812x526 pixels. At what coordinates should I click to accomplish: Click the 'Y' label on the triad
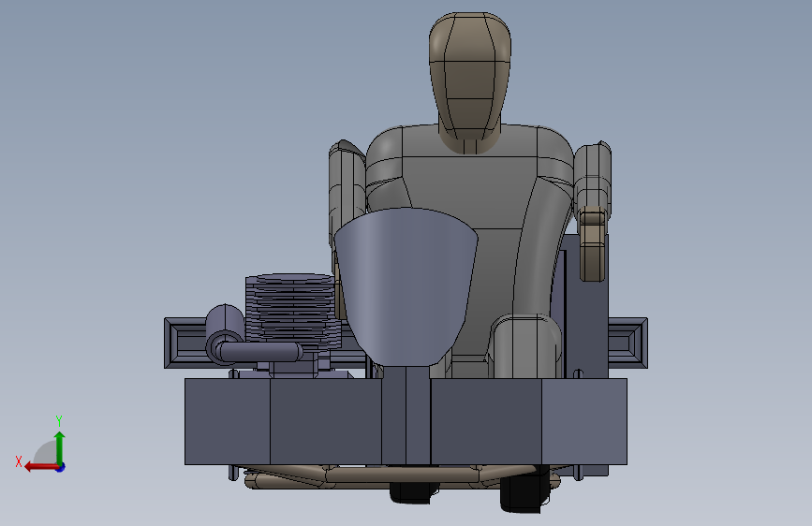pos(59,420)
